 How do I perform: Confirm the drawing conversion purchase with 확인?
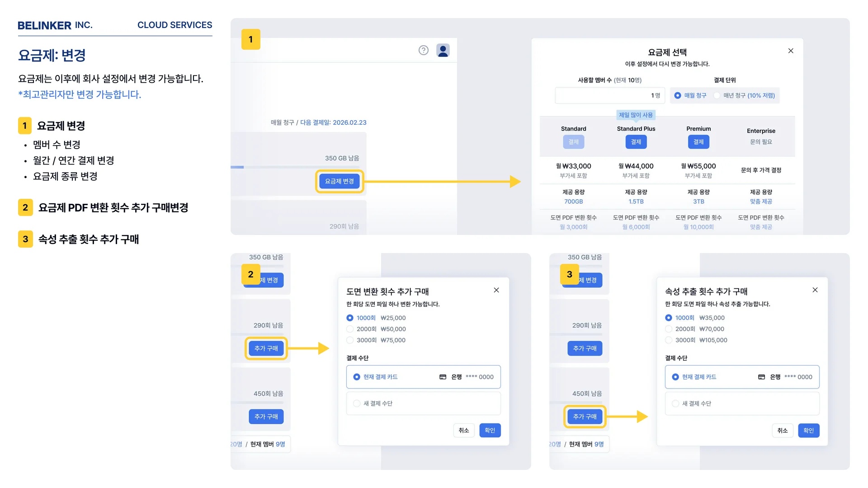pyautogui.click(x=490, y=430)
